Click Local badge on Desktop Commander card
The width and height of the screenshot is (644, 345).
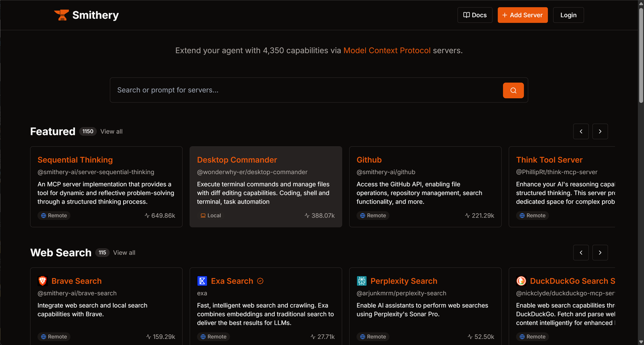click(x=211, y=216)
